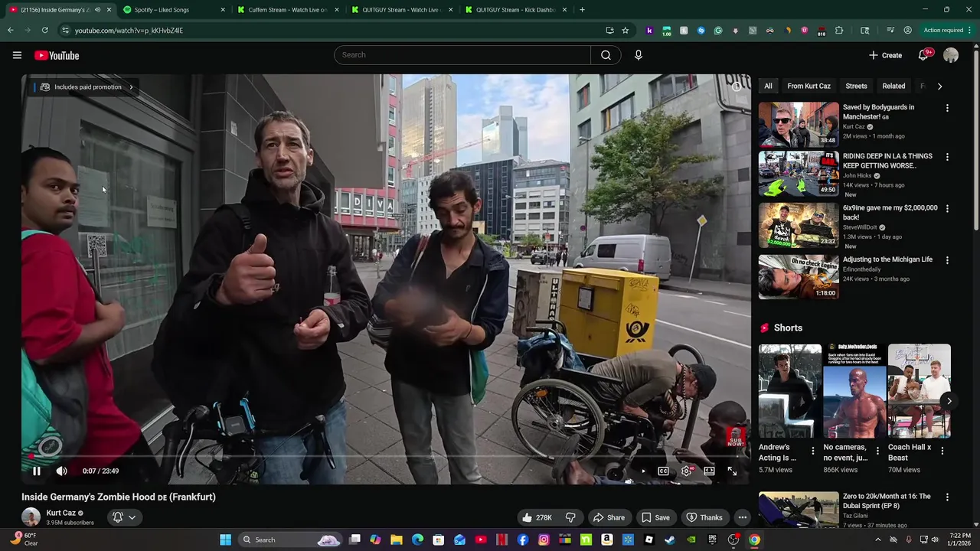The height and width of the screenshot is (551, 980).
Task: Open the Instagram taskbar icon
Action: coord(544,540)
